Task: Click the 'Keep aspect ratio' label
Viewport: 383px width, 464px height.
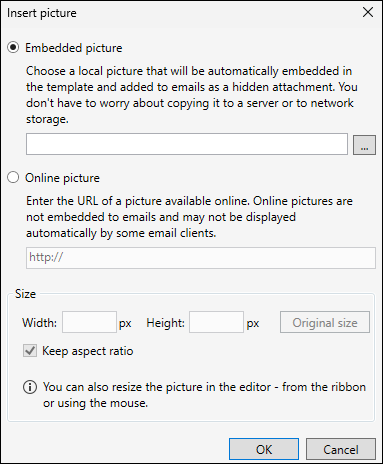Action: pos(88,351)
